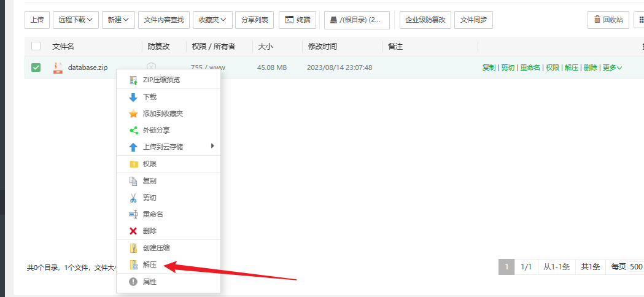
Task: Click the green 外链分享 share icon
Action: coord(133,130)
